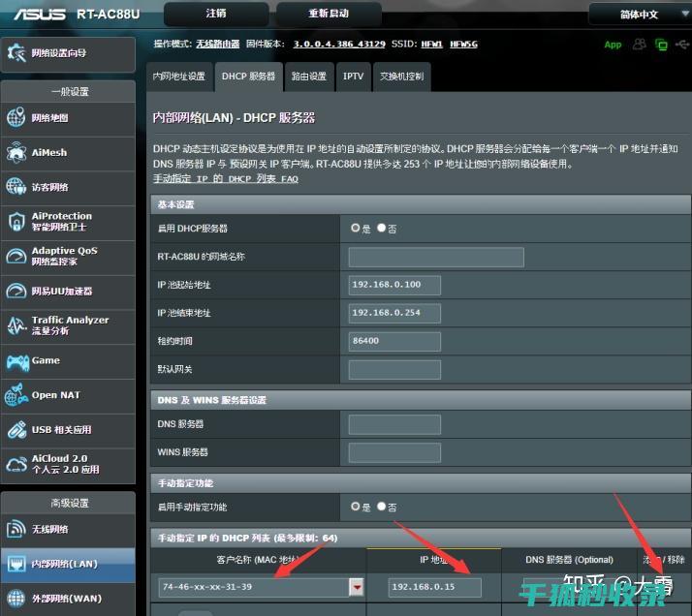The width and height of the screenshot is (692, 616).
Task: Click the default gateway input field
Action: (x=394, y=370)
